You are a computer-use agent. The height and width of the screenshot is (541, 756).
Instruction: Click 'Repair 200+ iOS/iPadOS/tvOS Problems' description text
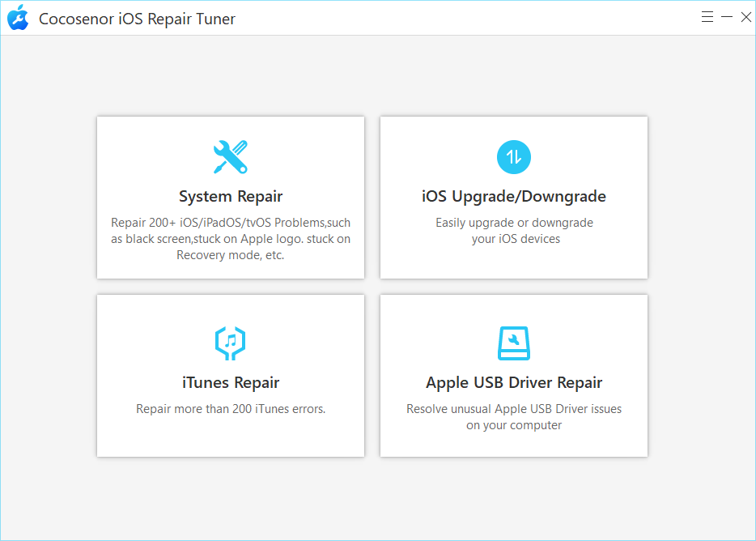pos(231,238)
